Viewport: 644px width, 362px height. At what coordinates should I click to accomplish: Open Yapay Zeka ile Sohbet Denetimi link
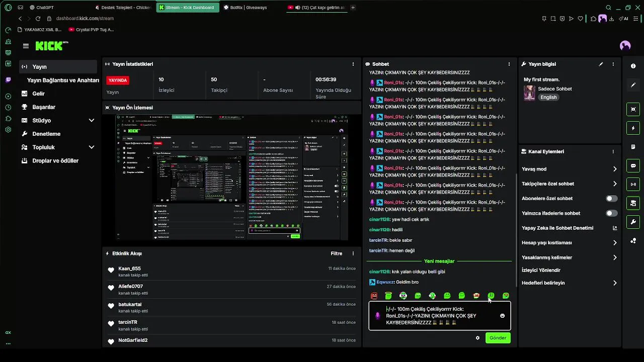point(569,228)
